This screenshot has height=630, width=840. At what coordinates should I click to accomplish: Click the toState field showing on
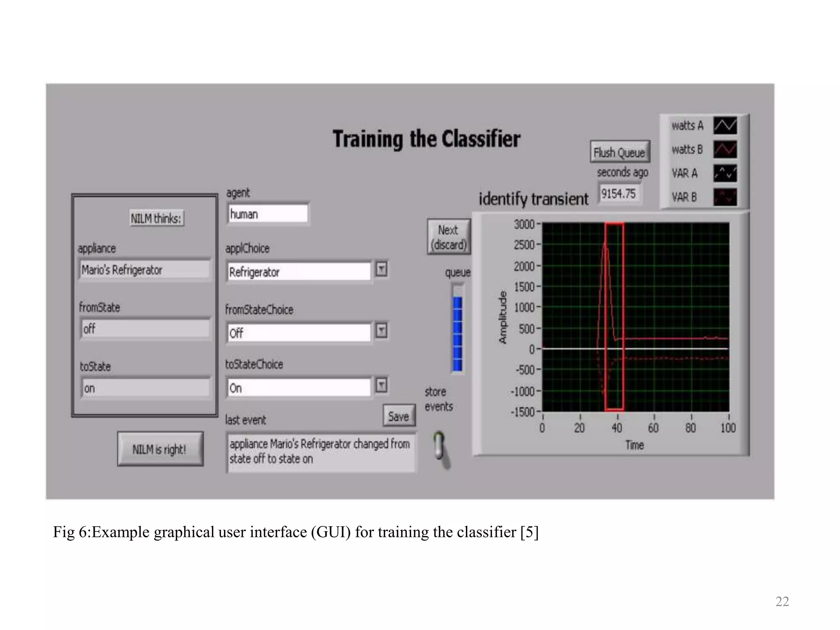coord(145,388)
